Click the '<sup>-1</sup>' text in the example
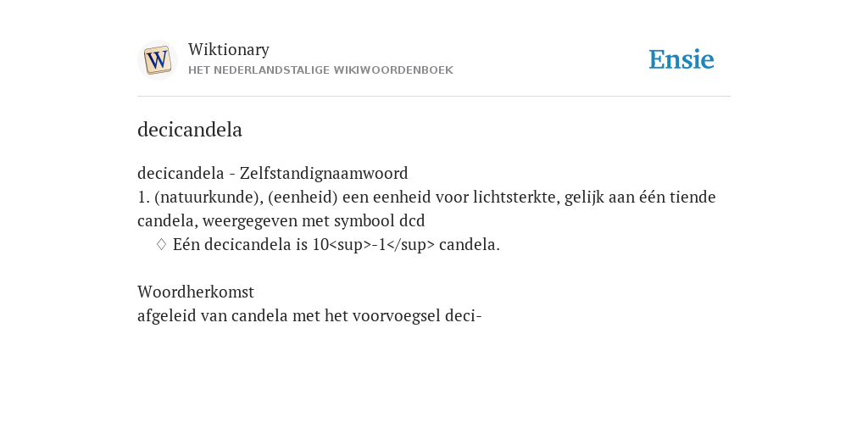868x434 pixels. pos(382,245)
